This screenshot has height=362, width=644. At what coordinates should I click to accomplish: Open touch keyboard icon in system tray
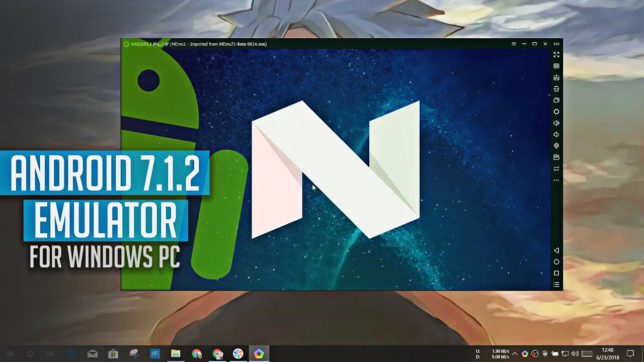click(x=587, y=354)
